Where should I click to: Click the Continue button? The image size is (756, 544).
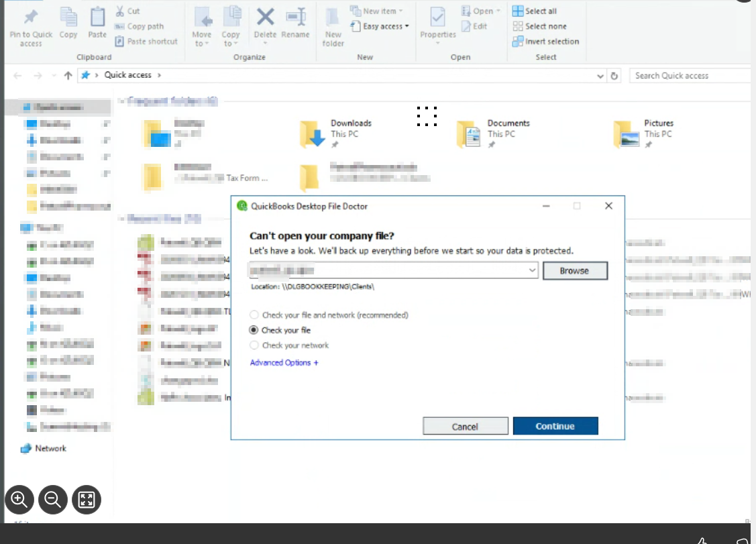click(x=555, y=427)
